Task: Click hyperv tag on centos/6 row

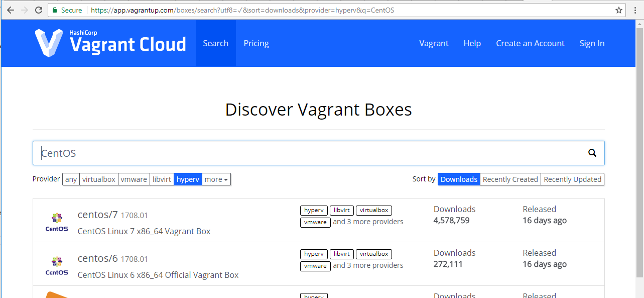Action: coord(314,254)
